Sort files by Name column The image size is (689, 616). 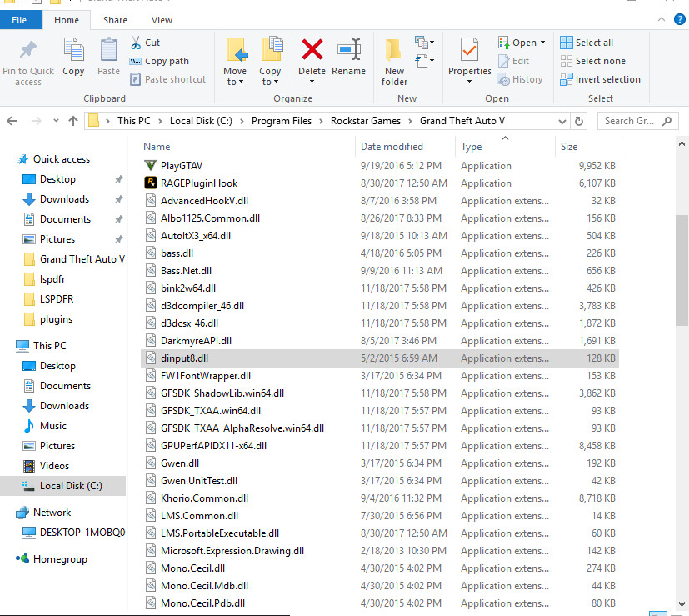pyautogui.click(x=247, y=147)
